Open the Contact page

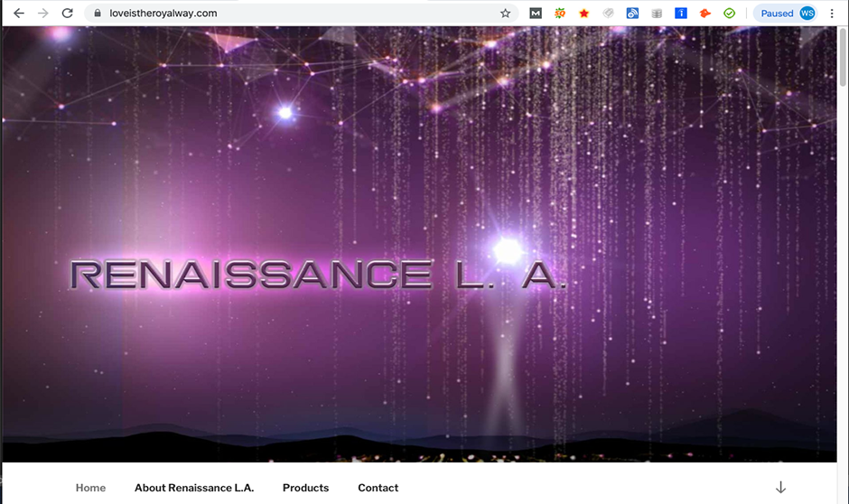pyautogui.click(x=378, y=488)
